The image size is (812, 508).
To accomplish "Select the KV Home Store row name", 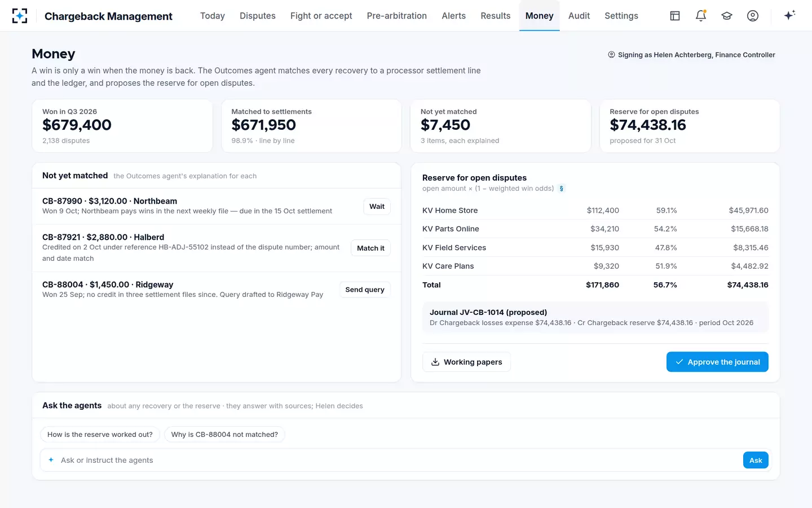I will tap(450, 211).
